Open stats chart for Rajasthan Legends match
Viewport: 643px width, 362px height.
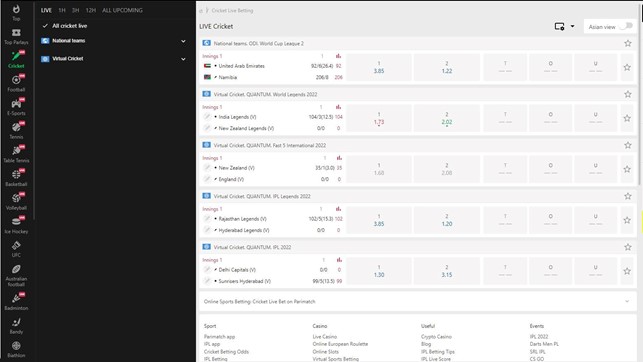point(338,209)
